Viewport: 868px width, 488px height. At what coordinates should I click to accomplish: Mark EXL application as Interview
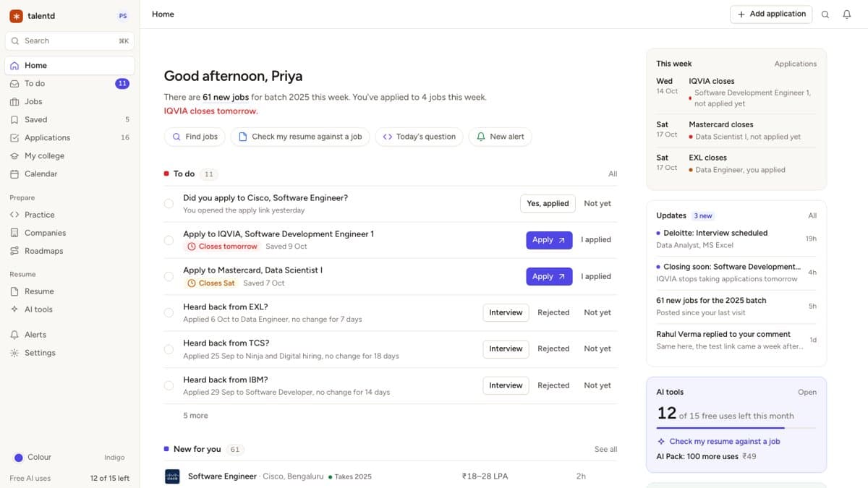pos(506,313)
